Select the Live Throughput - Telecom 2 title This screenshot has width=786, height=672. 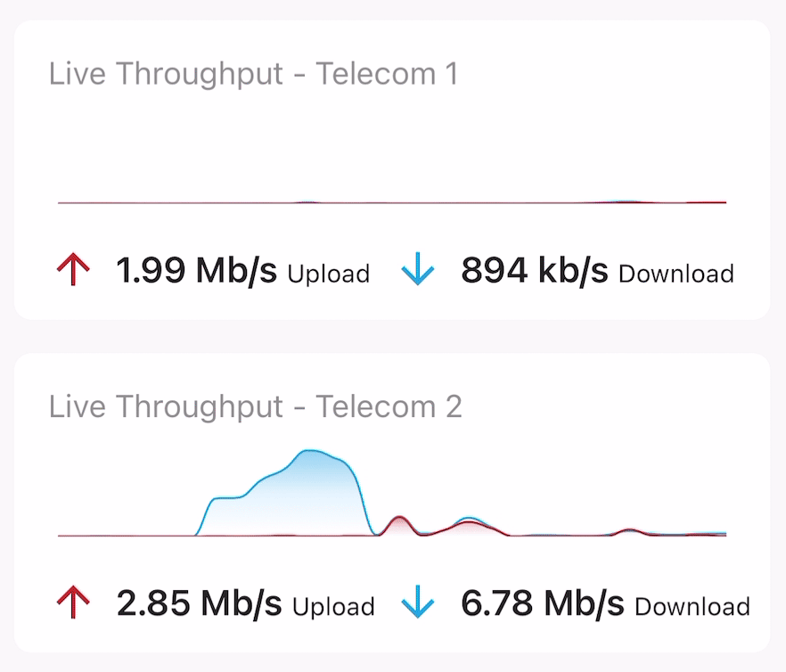click(x=255, y=406)
